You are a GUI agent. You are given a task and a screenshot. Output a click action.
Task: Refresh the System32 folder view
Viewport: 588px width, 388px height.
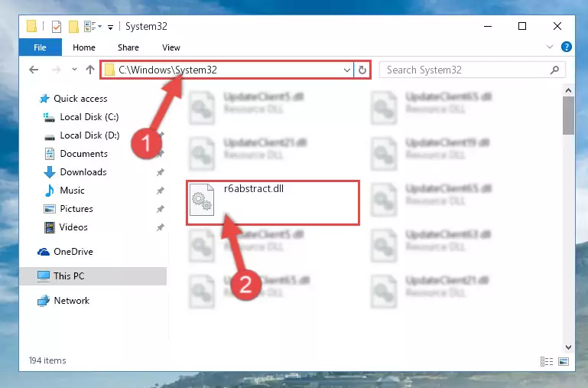pyautogui.click(x=362, y=70)
